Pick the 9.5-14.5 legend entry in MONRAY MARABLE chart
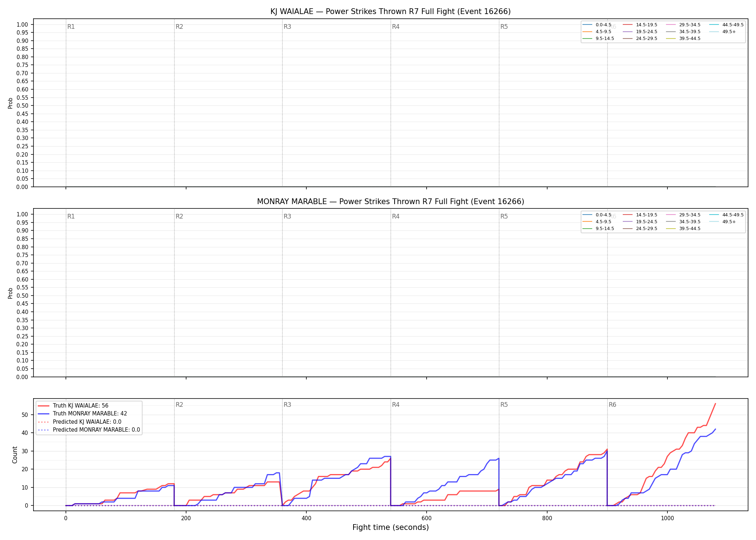This screenshot has height=540, width=756. click(x=598, y=229)
